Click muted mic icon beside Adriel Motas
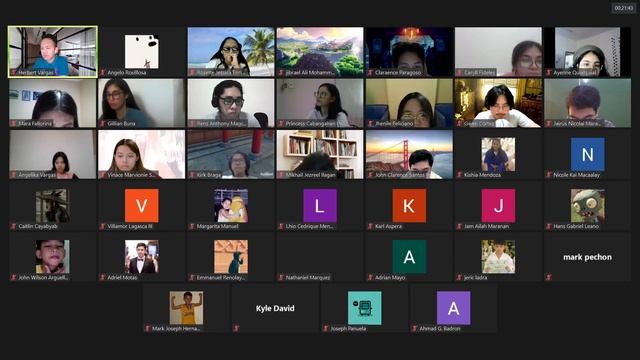640x360 pixels. click(103, 278)
